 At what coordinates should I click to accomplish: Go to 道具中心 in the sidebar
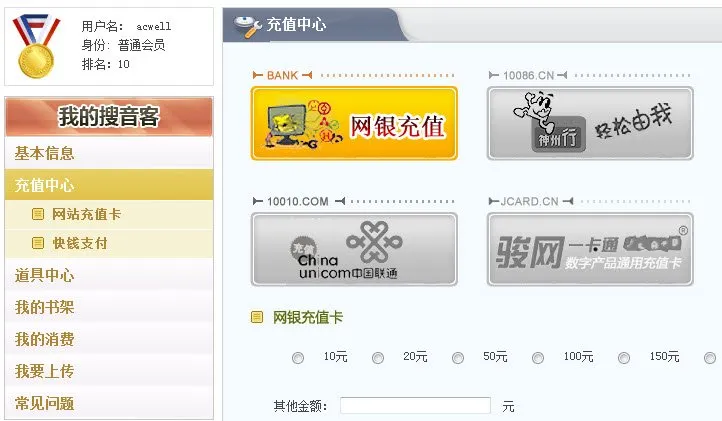point(109,275)
